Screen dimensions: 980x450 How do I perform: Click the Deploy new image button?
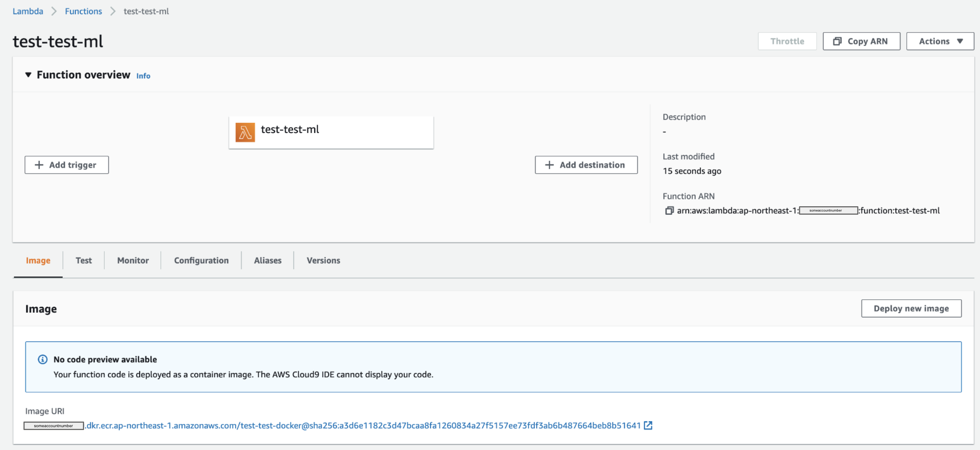[x=911, y=308]
